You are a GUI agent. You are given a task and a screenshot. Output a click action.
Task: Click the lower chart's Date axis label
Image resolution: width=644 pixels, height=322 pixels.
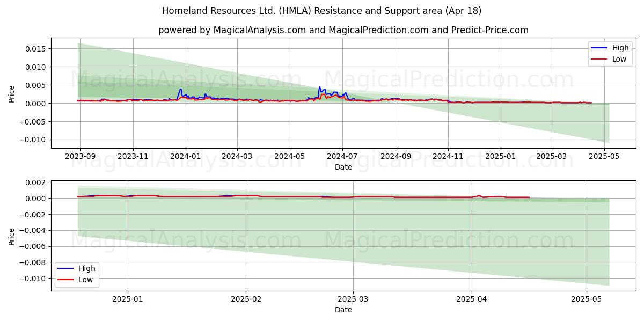pos(343,310)
